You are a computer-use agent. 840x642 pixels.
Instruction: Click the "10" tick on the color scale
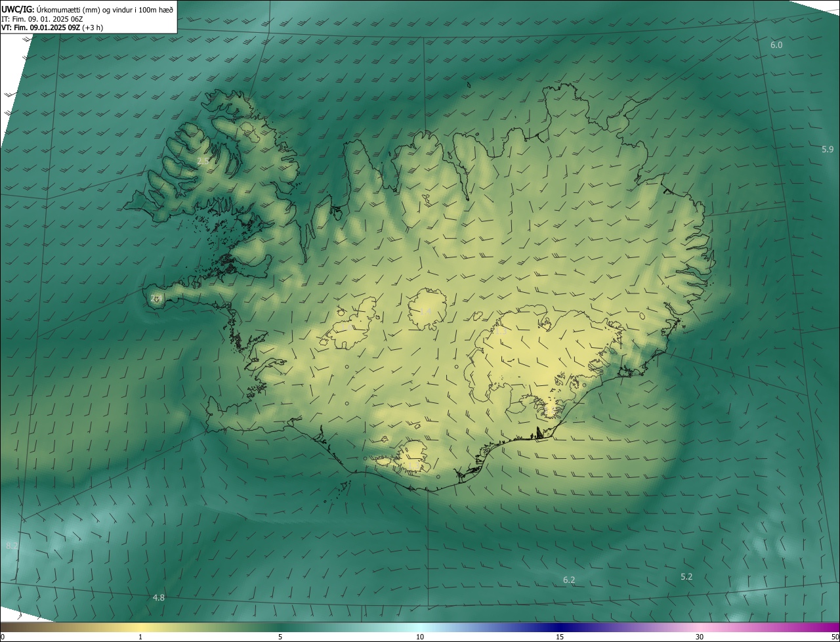(x=420, y=637)
